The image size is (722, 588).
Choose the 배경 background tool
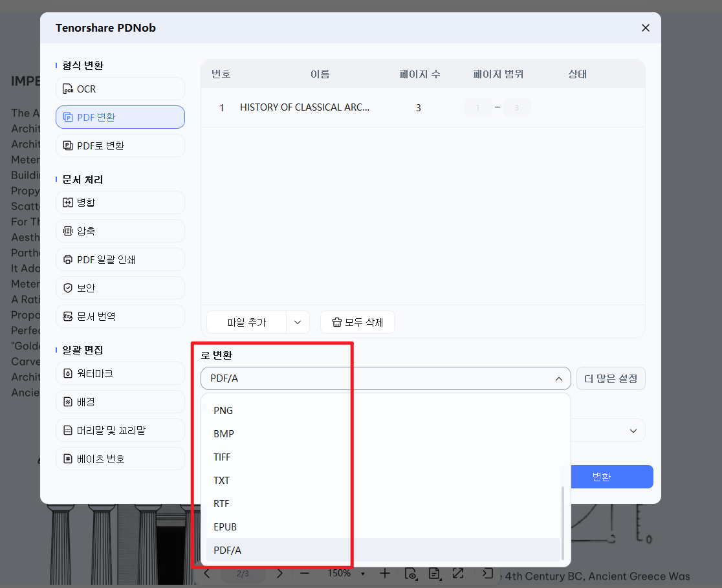[x=120, y=402]
